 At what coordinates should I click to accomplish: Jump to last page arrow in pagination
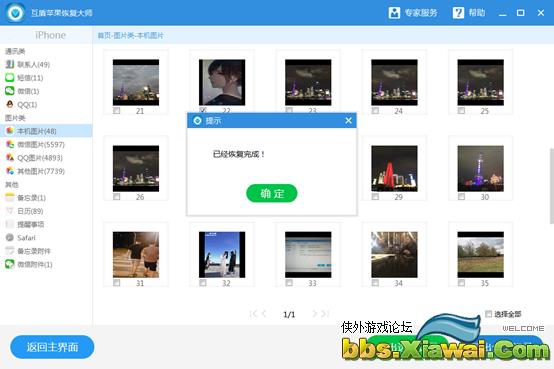coord(325,314)
